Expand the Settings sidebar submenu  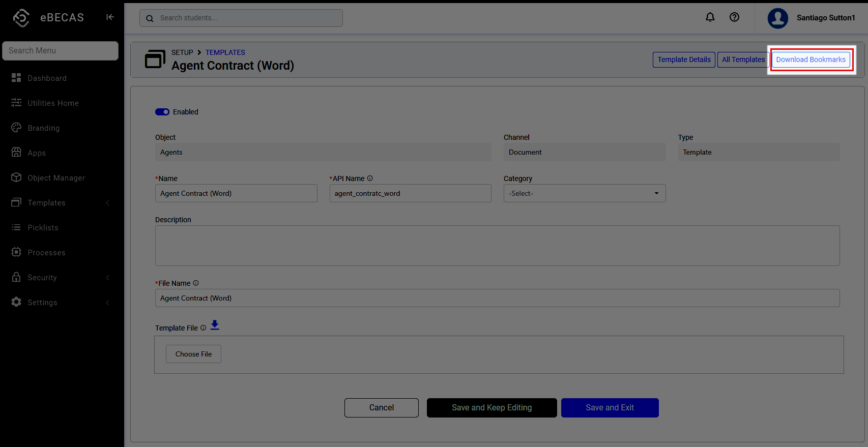click(x=107, y=303)
